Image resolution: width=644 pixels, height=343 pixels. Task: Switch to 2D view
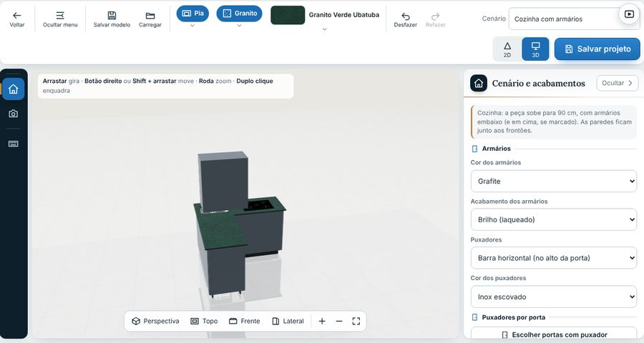[507, 49]
